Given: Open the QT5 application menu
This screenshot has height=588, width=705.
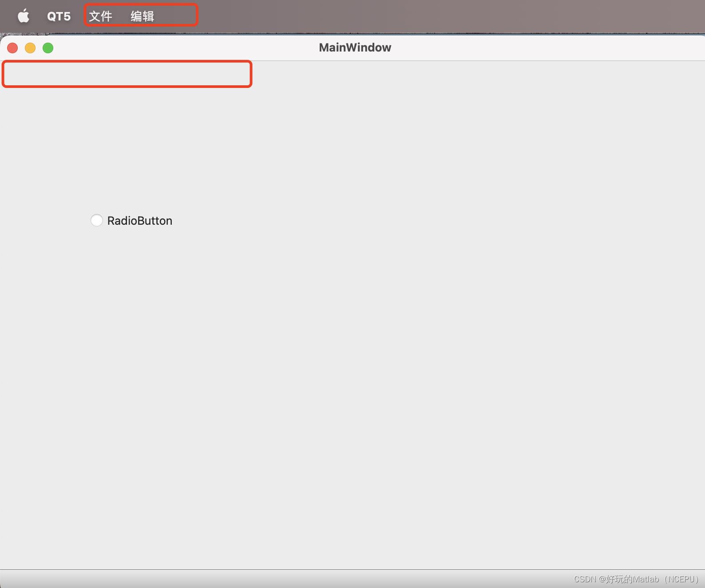Looking at the screenshot, I should (59, 16).
